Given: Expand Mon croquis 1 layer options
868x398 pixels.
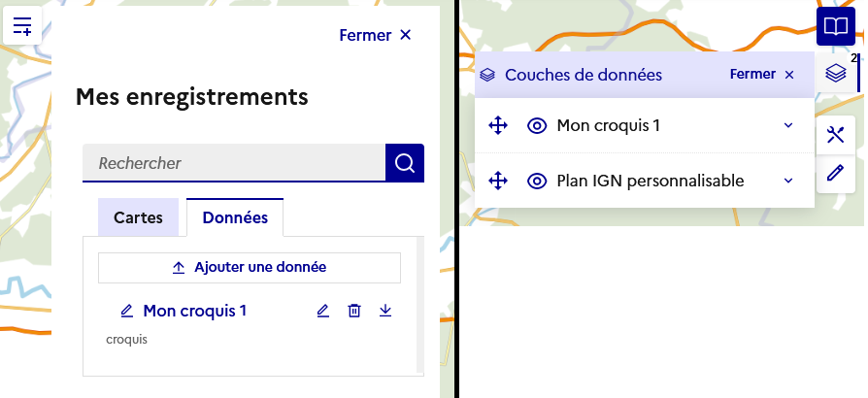Looking at the screenshot, I should (788, 125).
